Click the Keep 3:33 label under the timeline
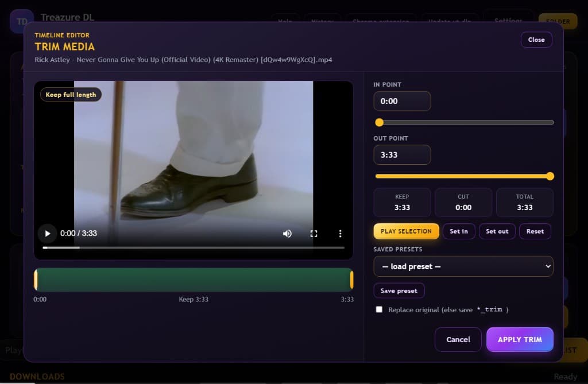Image resolution: width=588 pixels, height=384 pixels. (x=194, y=299)
